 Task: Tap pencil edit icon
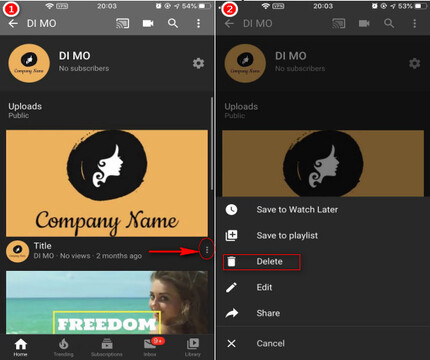coord(231,287)
